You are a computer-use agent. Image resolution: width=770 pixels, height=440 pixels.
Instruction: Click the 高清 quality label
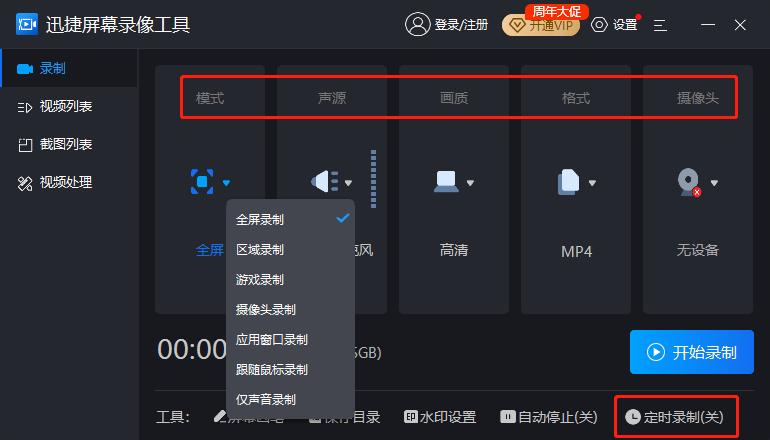pyautogui.click(x=454, y=250)
